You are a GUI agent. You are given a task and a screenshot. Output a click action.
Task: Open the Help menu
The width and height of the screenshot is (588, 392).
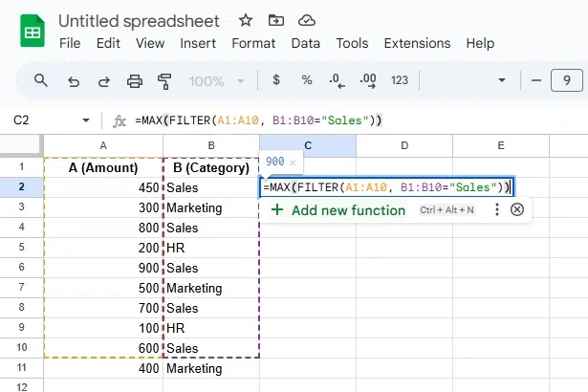(x=480, y=43)
